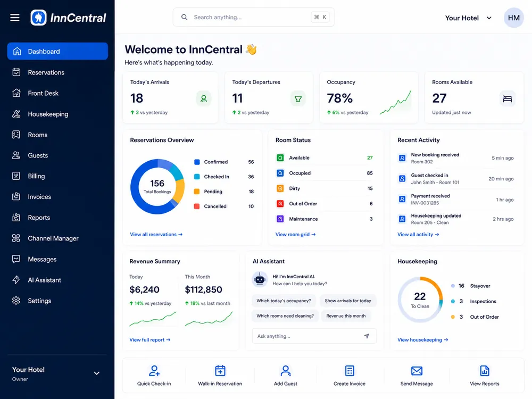The image size is (532, 399).
Task: Click Revenue this month suggestion
Action: point(346,316)
